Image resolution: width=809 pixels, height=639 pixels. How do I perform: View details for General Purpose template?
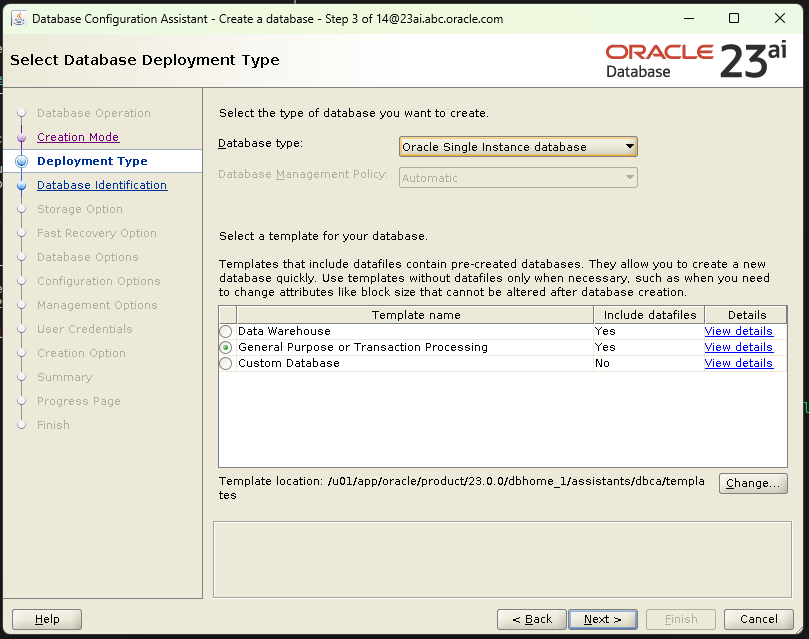click(x=738, y=347)
